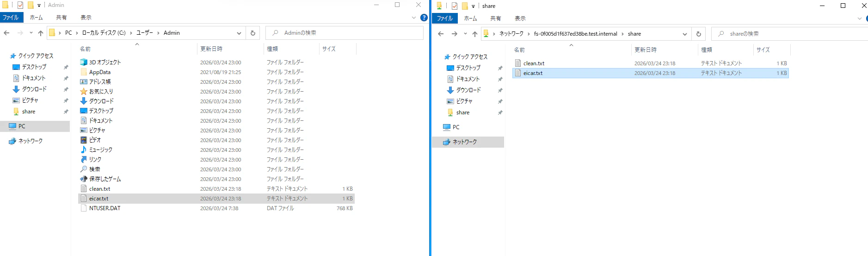Open help in the Admin window
Image resolution: width=868 pixels, height=256 pixels.
424,18
